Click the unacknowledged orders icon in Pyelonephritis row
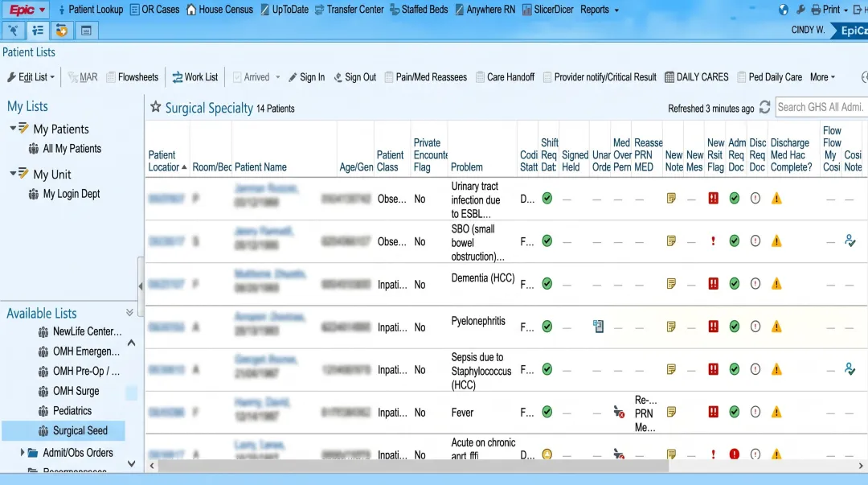The height and width of the screenshot is (485, 868). click(599, 327)
